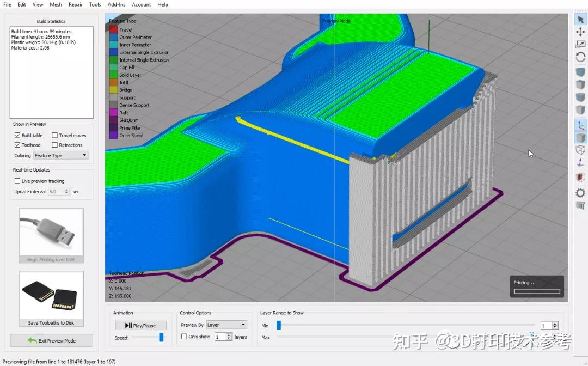Enable Only show layers option
The width and height of the screenshot is (588, 366).
pos(183,337)
